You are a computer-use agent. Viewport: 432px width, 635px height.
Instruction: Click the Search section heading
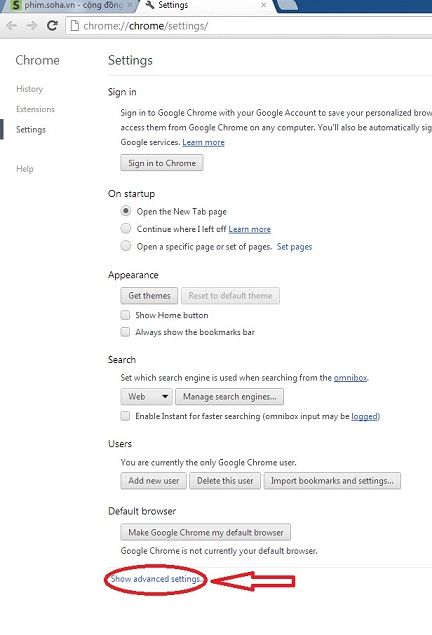(x=122, y=360)
